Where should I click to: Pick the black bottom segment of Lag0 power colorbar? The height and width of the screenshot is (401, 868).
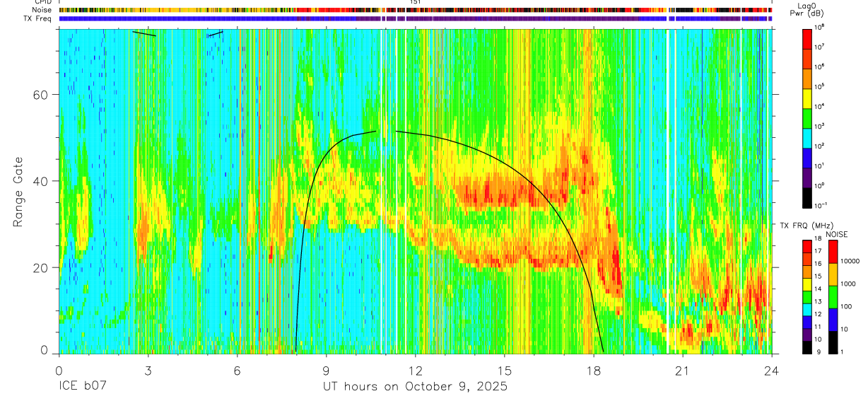[807, 197]
